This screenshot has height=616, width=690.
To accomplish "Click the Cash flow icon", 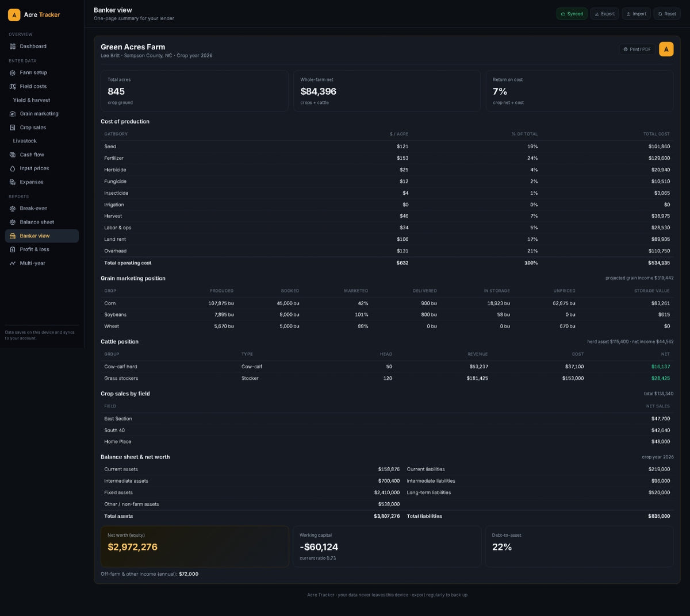I will (x=13, y=155).
